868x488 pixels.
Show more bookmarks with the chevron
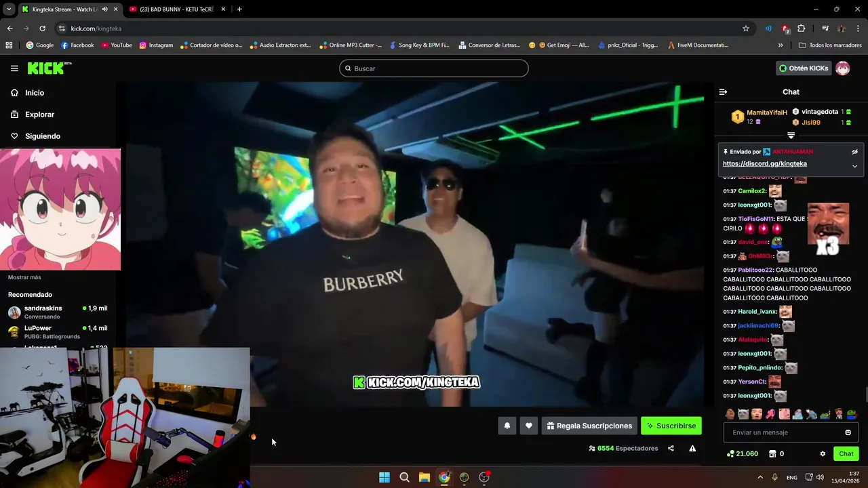[781, 45]
